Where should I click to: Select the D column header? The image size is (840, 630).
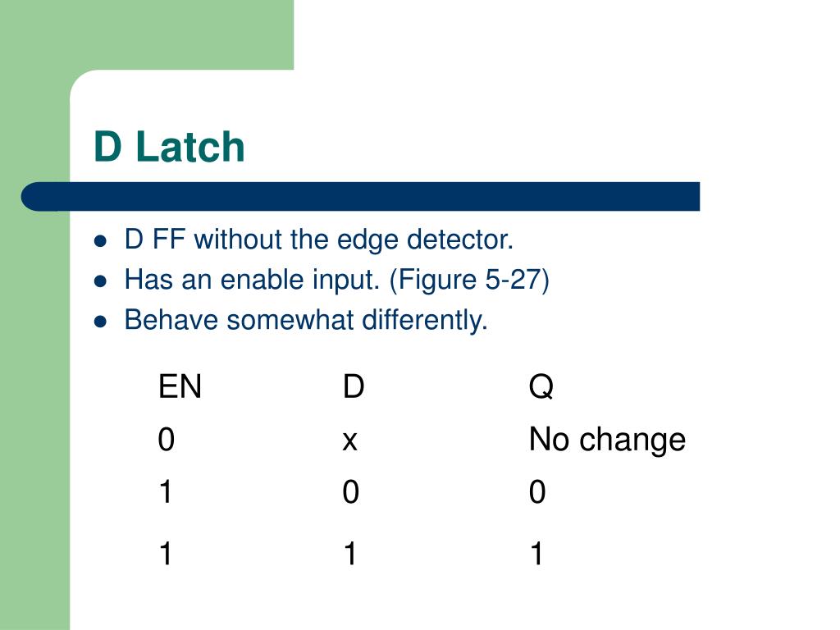pyautogui.click(x=354, y=386)
